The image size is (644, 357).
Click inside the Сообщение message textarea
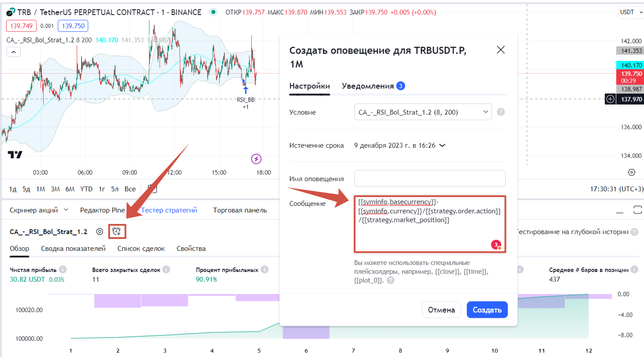[x=430, y=224]
